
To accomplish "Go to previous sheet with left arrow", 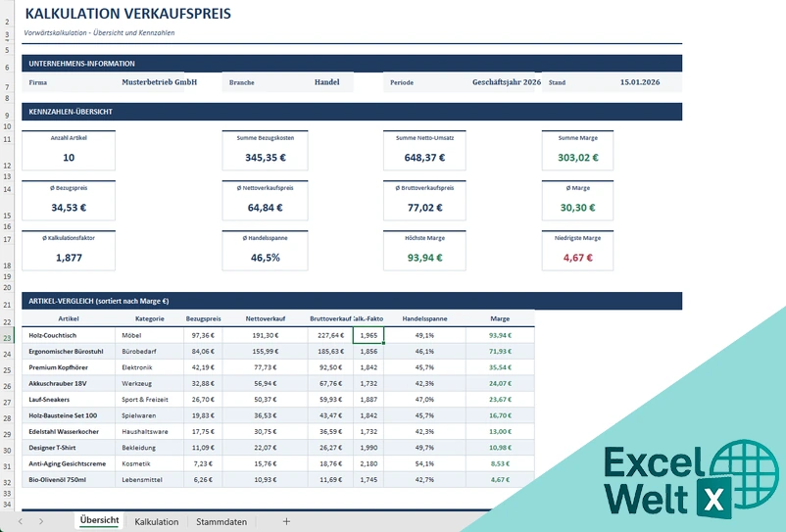I will pos(21,521).
